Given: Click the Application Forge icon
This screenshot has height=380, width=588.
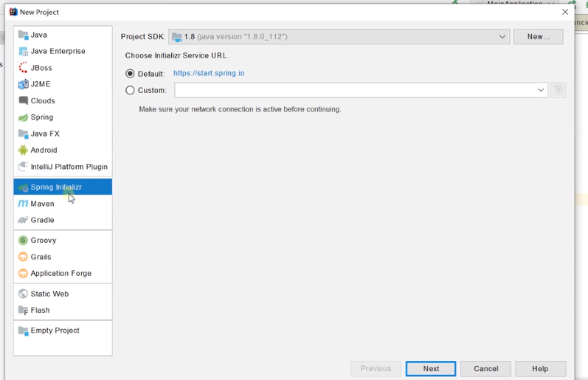Looking at the screenshot, I should [x=24, y=274].
